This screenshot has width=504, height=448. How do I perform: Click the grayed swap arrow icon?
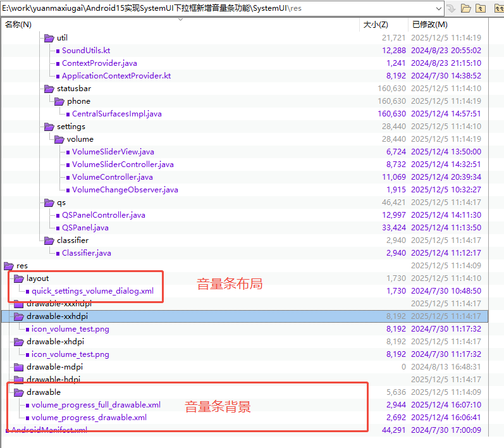[x=452, y=8]
